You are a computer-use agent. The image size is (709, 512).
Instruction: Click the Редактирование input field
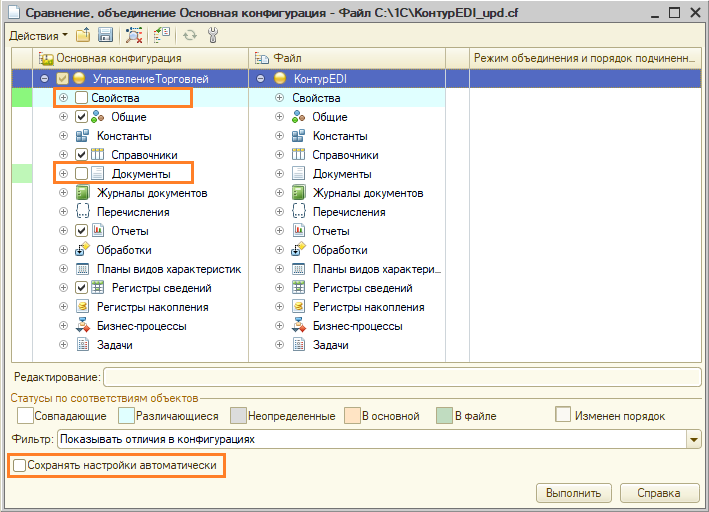pyautogui.click(x=402, y=377)
